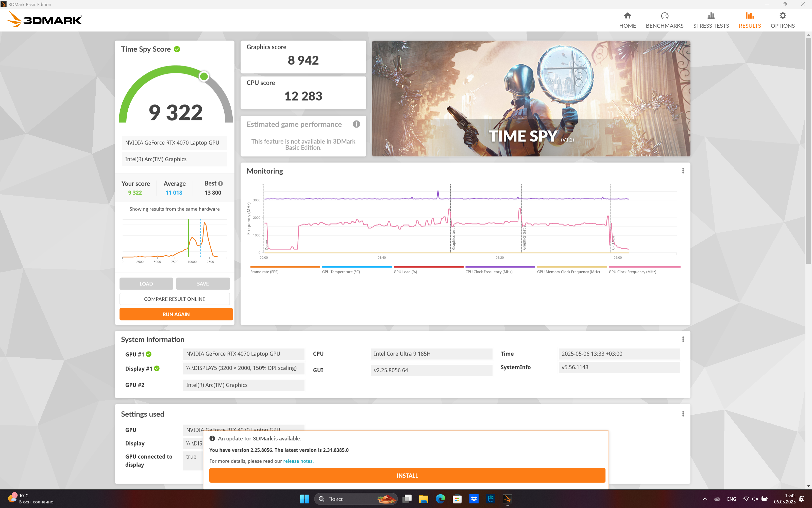Click the GPU #1 green check icon
The width and height of the screenshot is (812, 508).
pos(149,354)
